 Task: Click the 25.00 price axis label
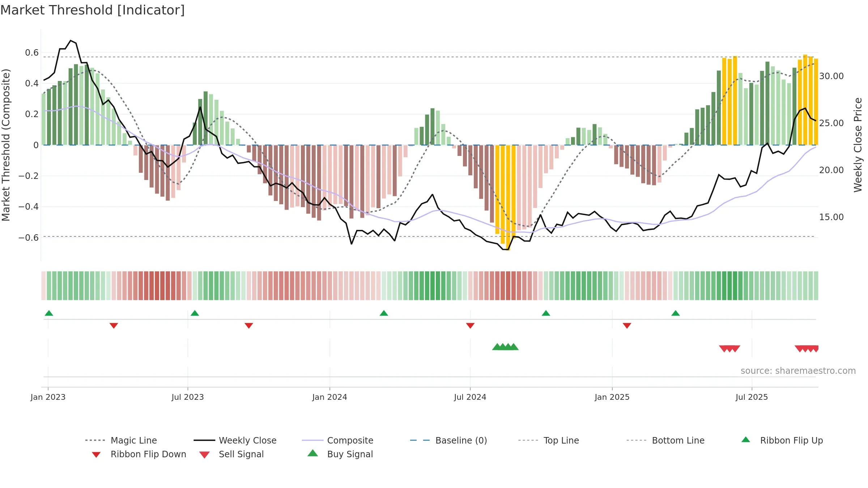(x=831, y=123)
